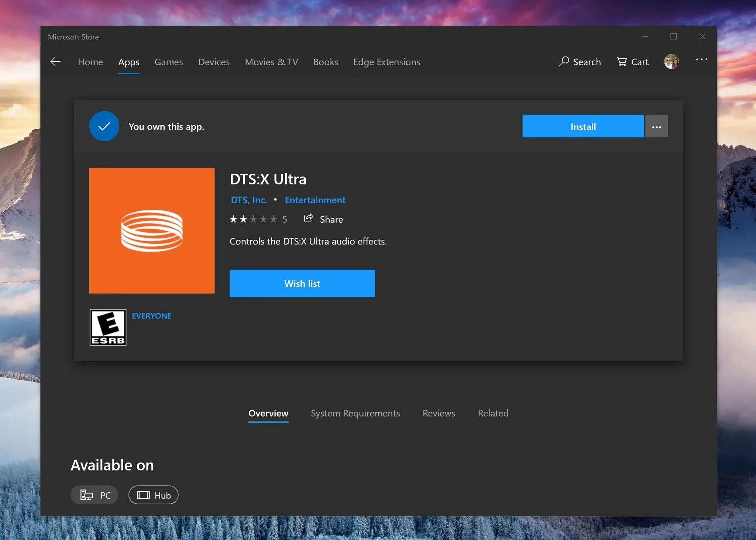Switch to the Overview tab
The image size is (756, 540).
coord(268,413)
